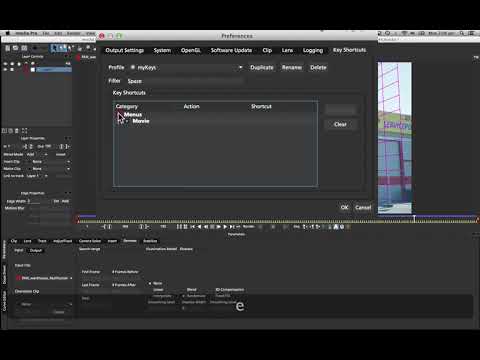Select the highlighted layer name row
Viewport: 480px width, 360px height.
[54, 70]
